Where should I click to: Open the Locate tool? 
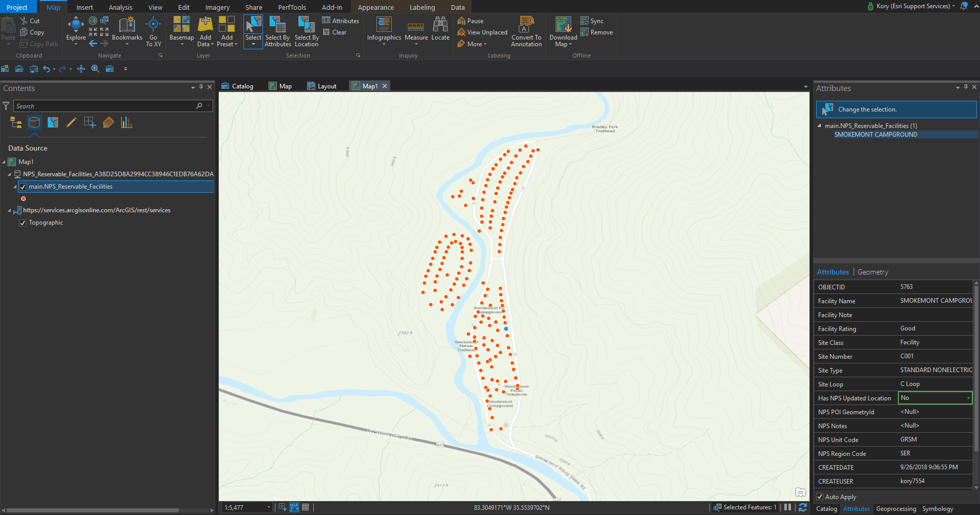tap(440, 29)
